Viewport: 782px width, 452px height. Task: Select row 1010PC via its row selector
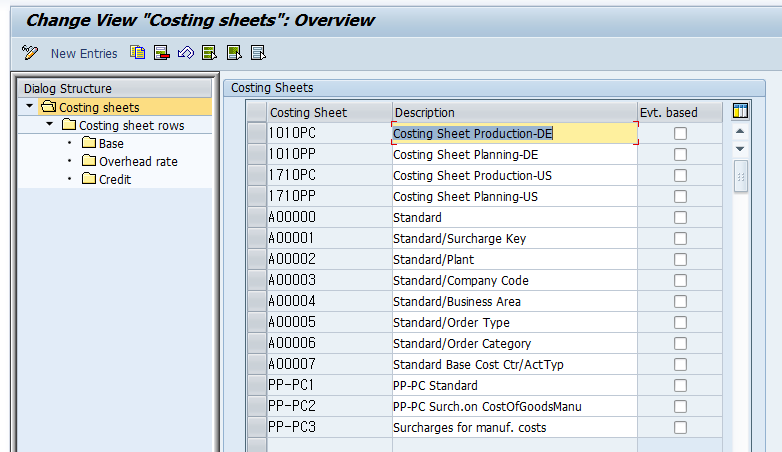(257, 133)
